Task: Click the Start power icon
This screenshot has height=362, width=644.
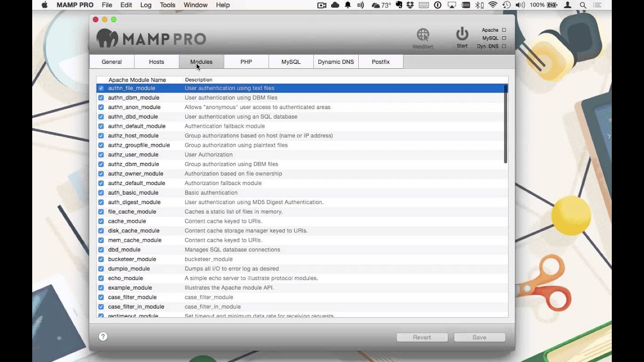Action: pyautogui.click(x=462, y=34)
